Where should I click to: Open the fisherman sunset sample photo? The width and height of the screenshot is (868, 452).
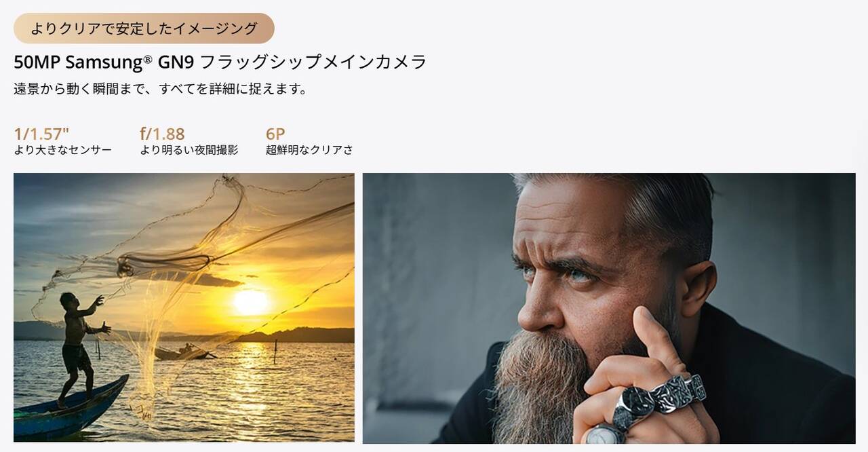pyautogui.click(x=184, y=308)
